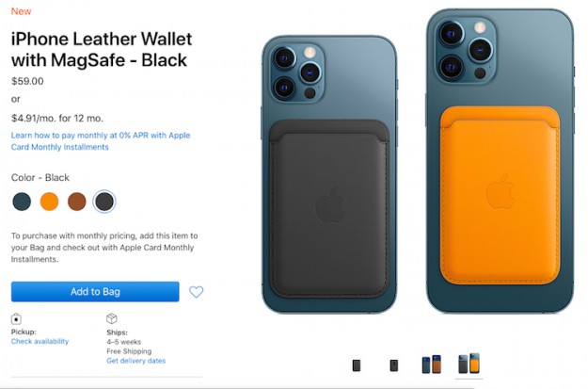Open the Get delivery dates link
The image size is (588, 389).
pos(135,361)
